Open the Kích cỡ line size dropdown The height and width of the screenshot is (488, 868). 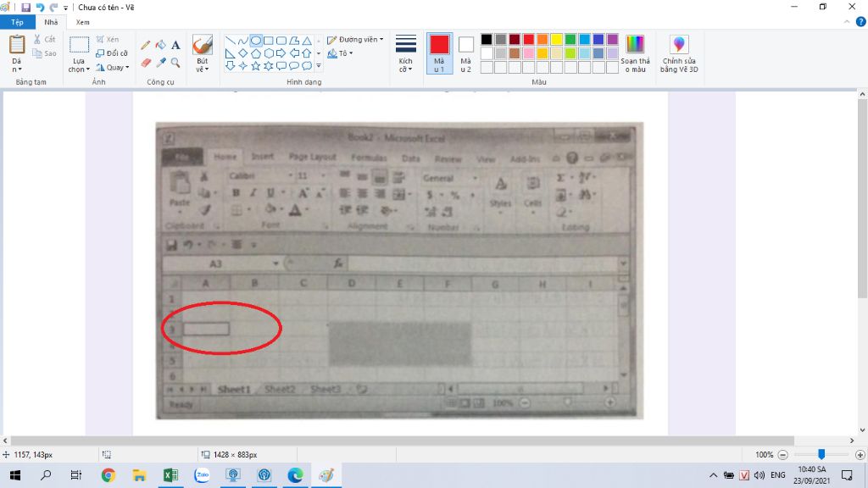click(x=406, y=53)
